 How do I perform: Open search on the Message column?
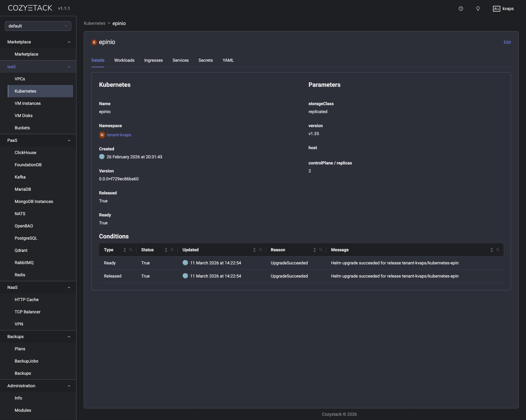(498, 250)
